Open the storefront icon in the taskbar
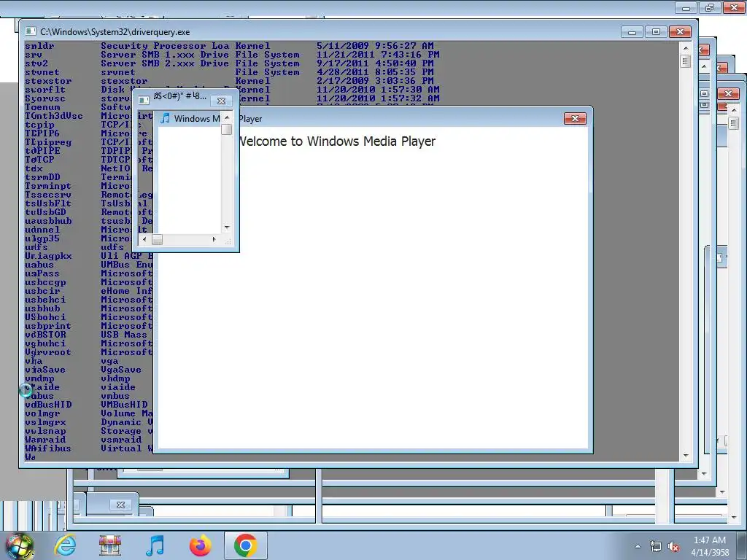Image resolution: width=747 pixels, height=560 pixels. [x=110, y=545]
